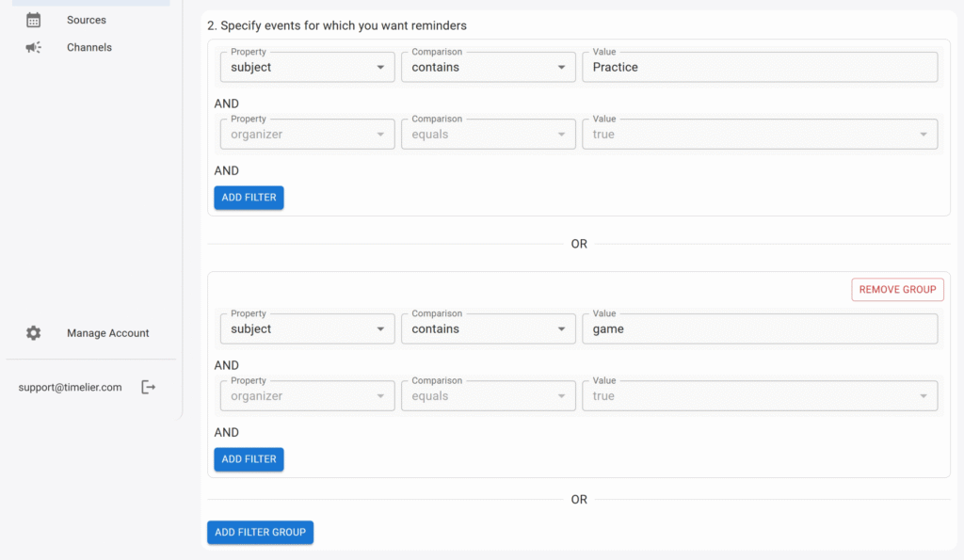Expand second group's subject Property dropdown
The image size is (964, 560).
(x=307, y=328)
